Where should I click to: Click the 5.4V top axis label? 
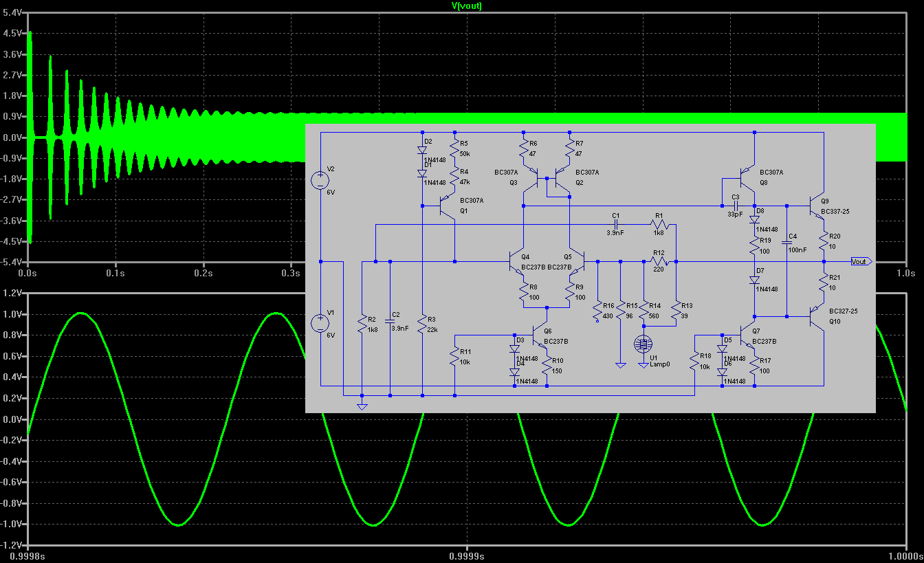coord(12,12)
